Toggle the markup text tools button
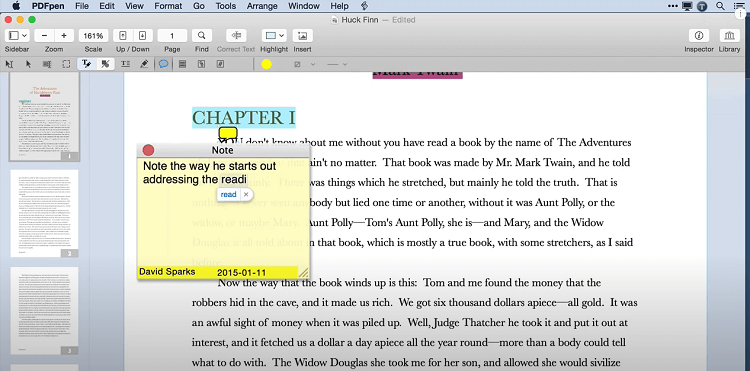This screenshot has height=371, width=750. click(87, 64)
